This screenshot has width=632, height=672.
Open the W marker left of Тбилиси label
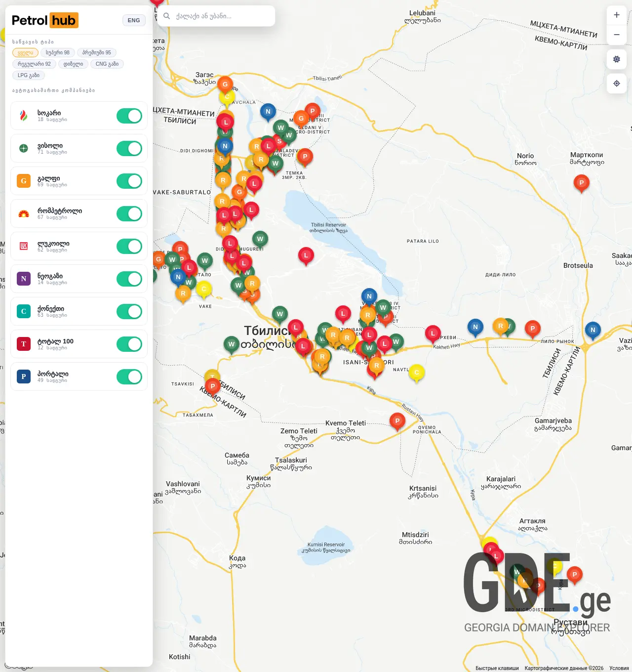232,345
